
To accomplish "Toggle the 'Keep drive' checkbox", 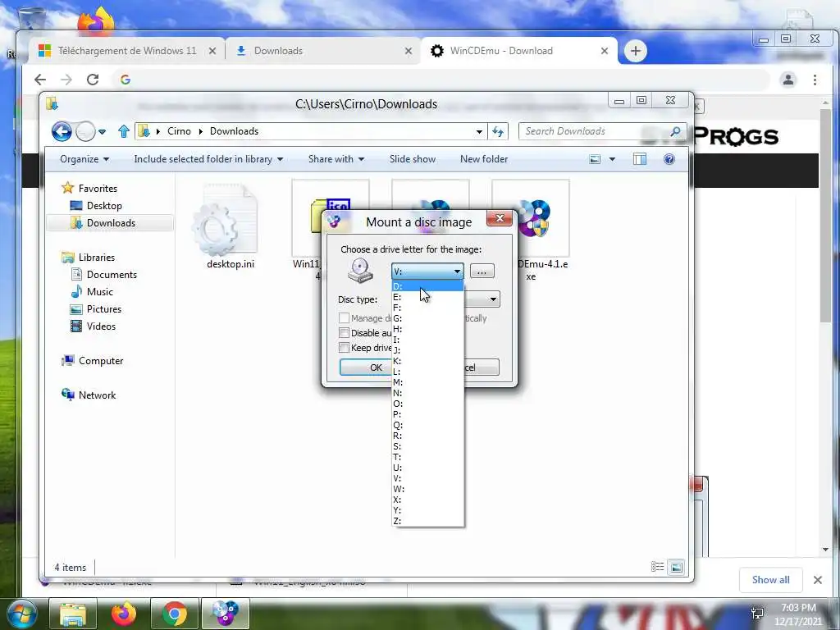I will (344, 348).
